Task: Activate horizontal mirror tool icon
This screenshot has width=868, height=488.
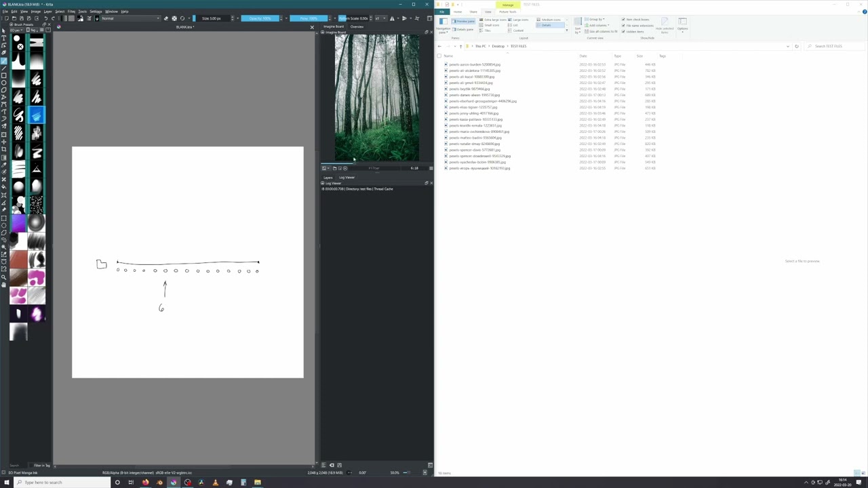Action: 392,18
